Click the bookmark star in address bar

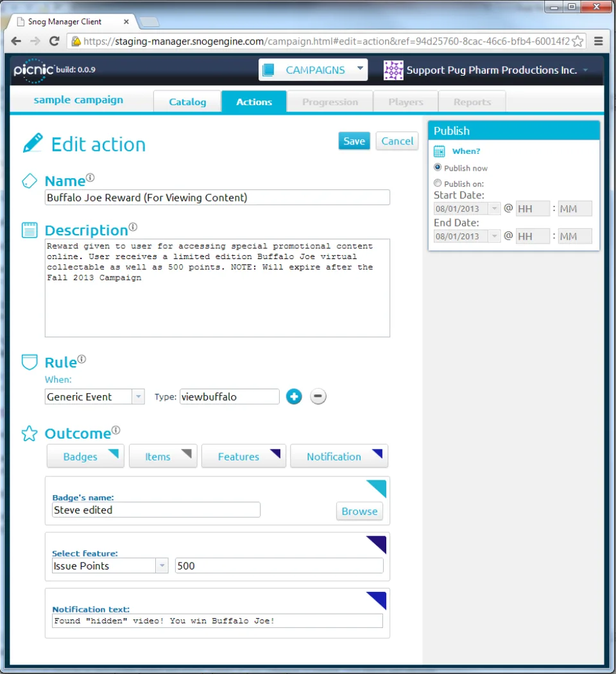click(x=577, y=41)
